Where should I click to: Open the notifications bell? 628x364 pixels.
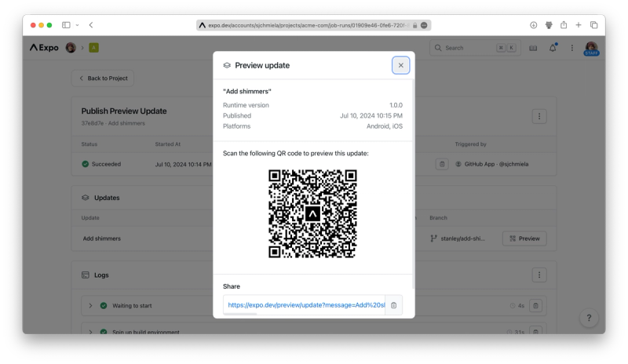point(553,48)
